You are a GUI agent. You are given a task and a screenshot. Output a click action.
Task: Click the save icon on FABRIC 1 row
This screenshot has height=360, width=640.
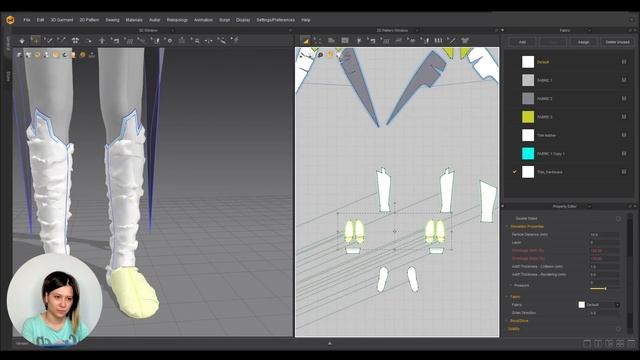[x=624, y=80]
